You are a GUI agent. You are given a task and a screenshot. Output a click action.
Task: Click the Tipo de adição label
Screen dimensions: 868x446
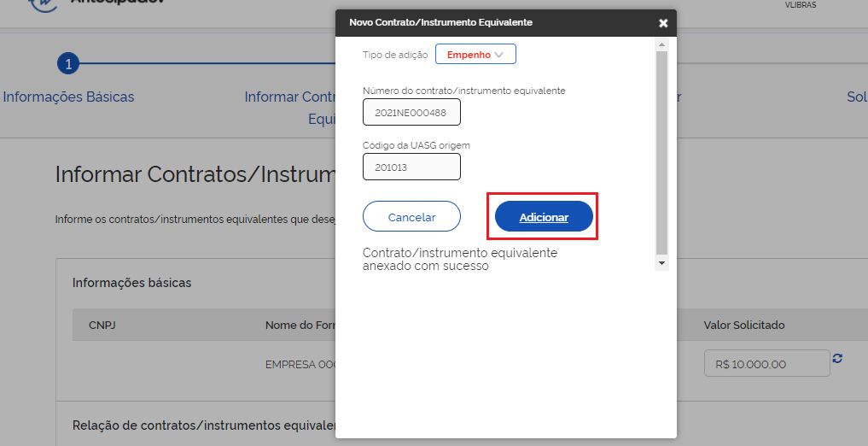tap(395, 55)
